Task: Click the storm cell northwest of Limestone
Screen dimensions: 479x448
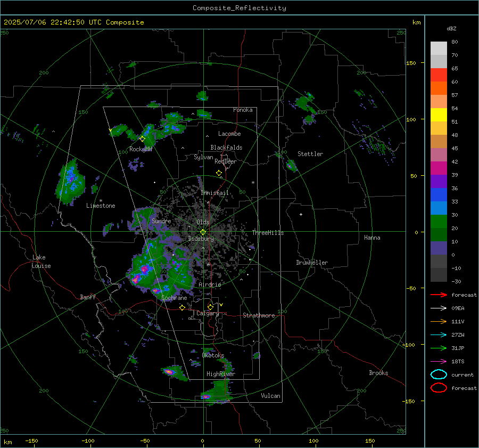Action: (70, 182)
